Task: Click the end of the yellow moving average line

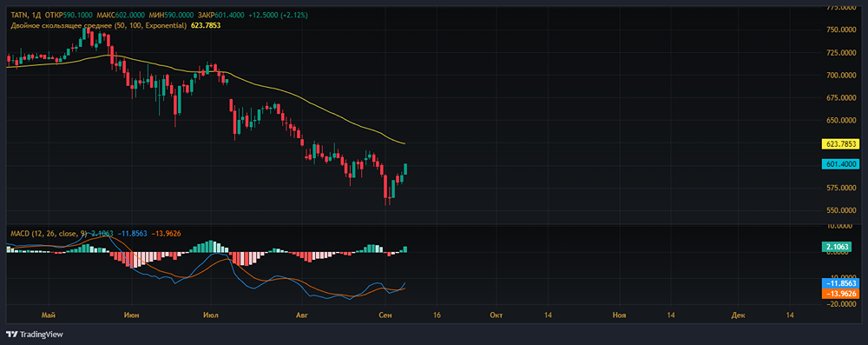Action: pos(405,143)
